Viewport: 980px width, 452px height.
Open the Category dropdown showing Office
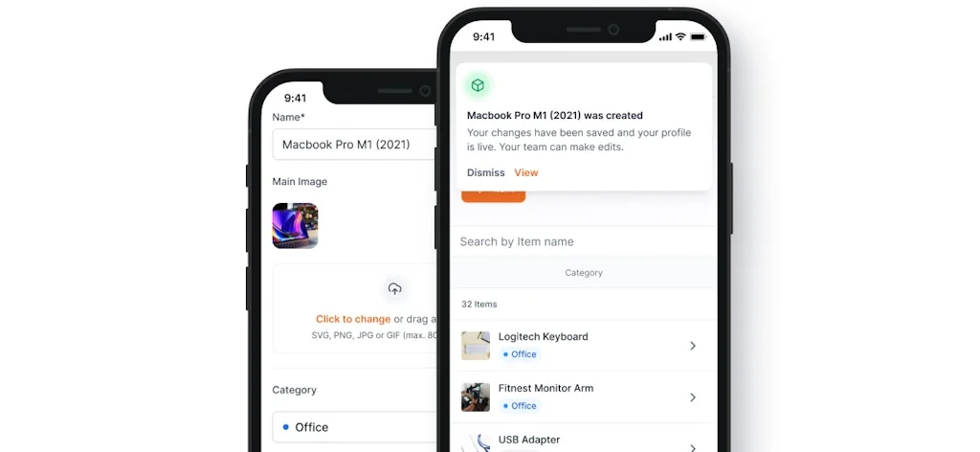click(355, 427)
